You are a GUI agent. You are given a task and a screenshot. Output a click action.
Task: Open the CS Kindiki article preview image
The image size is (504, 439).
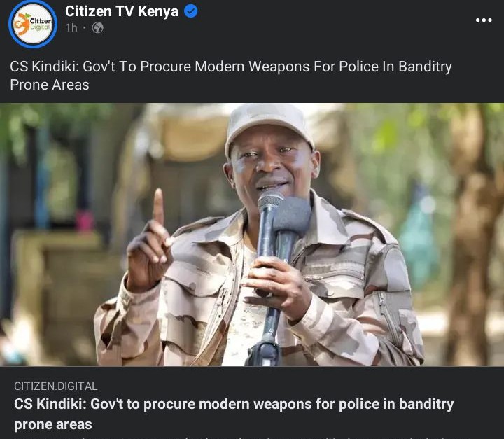(x=252, y=235)
